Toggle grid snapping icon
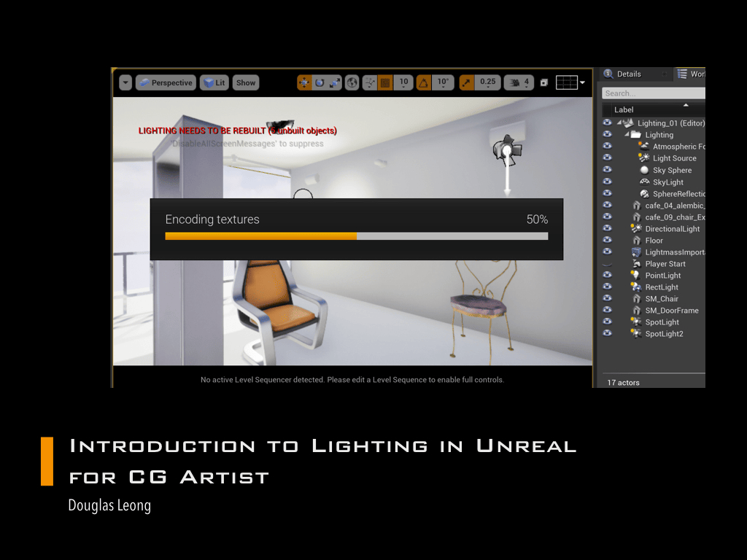 point(385,83)
